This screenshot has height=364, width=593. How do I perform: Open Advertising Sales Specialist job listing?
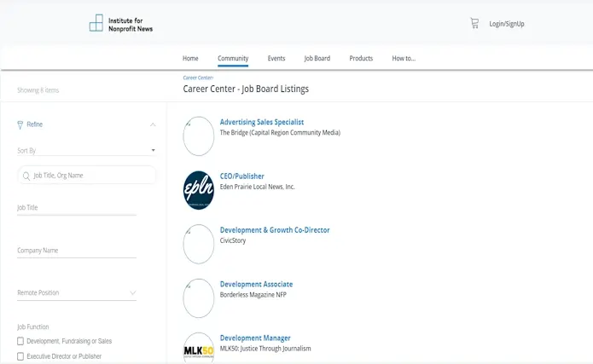click(262, 122)
